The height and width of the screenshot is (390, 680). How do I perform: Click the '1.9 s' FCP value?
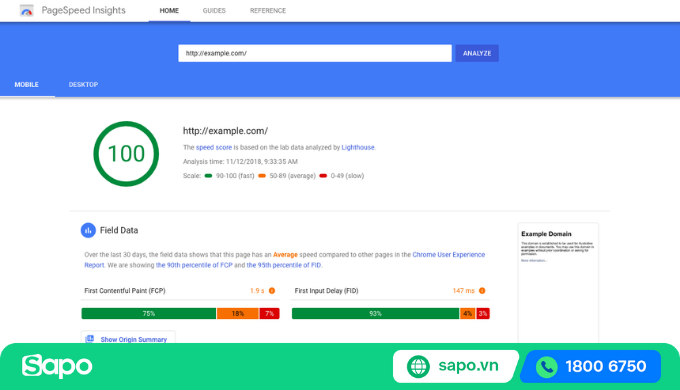257,291
